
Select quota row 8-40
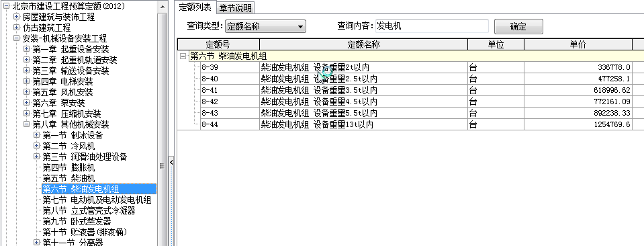click(230, 79)
